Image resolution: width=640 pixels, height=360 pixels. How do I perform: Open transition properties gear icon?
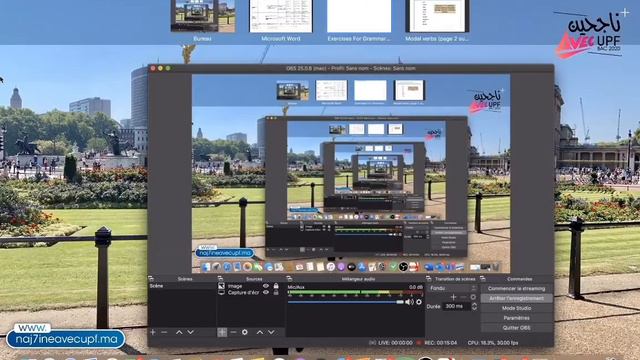coord(473,297)
